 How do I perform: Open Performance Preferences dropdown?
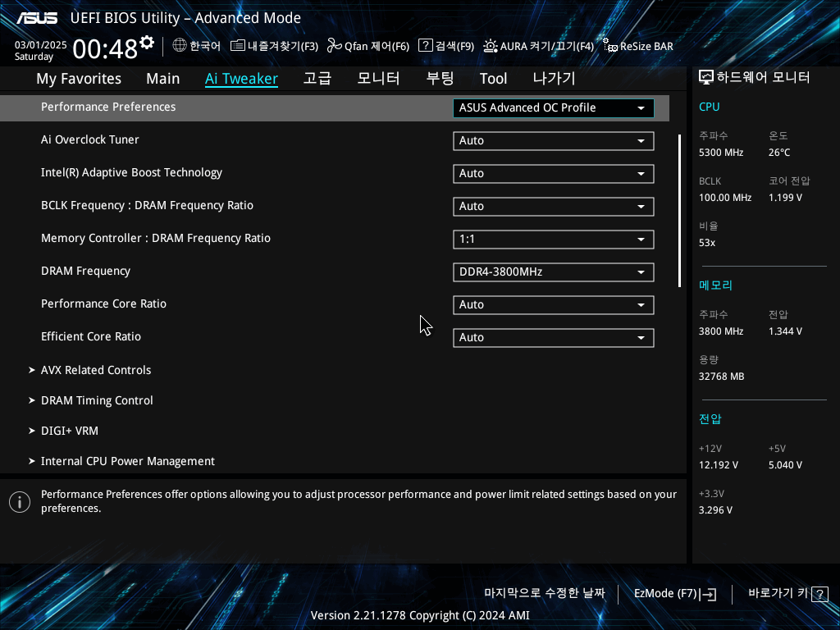click(554, 107)
